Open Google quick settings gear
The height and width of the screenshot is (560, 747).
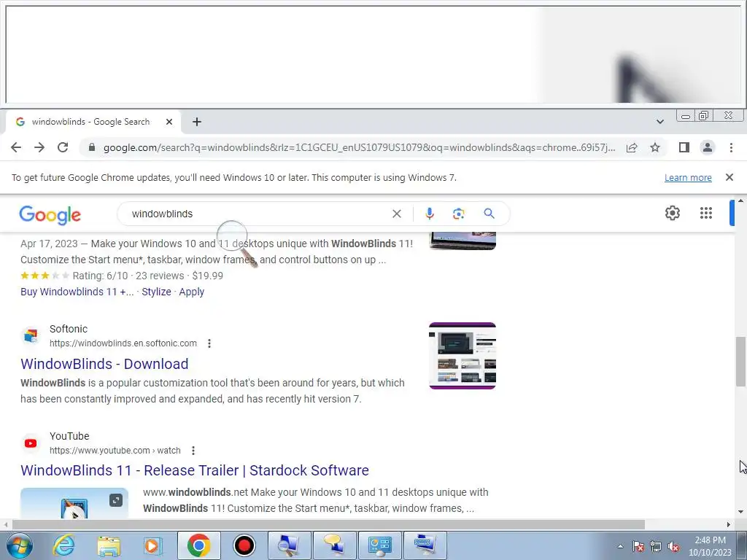(x=672, y=213)
